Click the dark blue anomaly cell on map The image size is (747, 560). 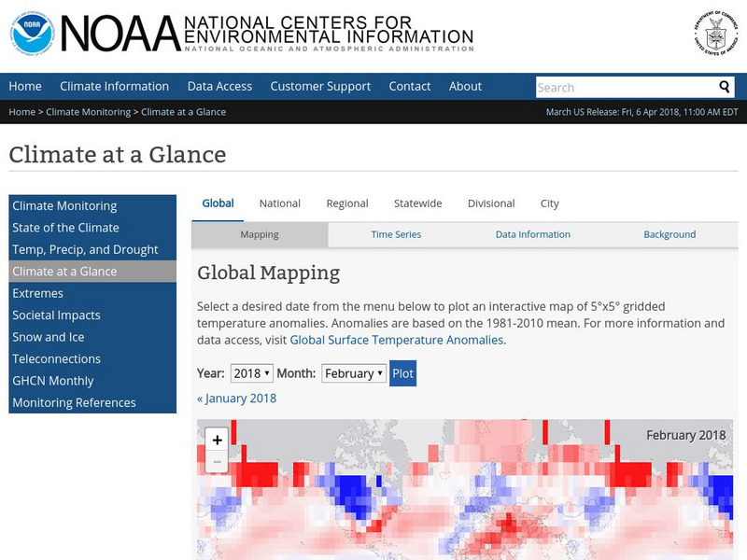pos(350,487)
